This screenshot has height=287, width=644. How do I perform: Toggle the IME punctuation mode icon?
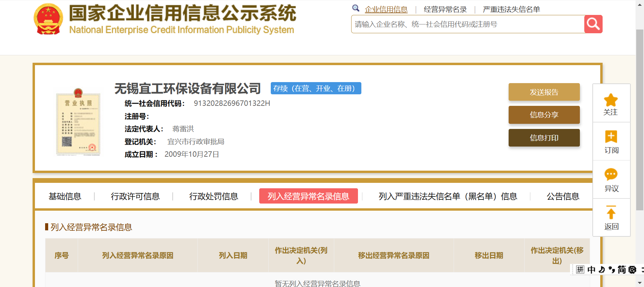click(612, 270)
